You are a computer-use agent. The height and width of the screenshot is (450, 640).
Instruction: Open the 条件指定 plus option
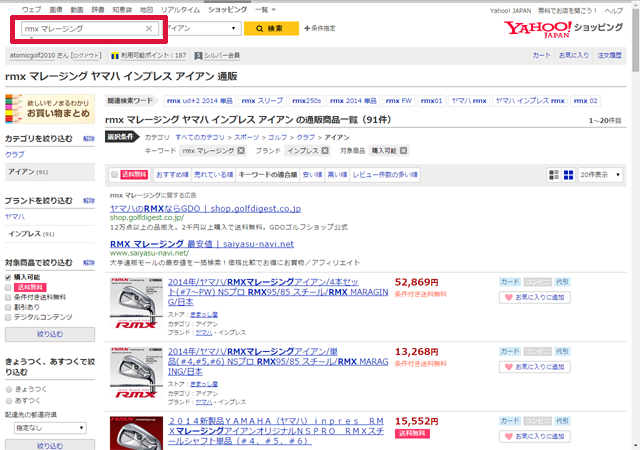tap(320, 28)
